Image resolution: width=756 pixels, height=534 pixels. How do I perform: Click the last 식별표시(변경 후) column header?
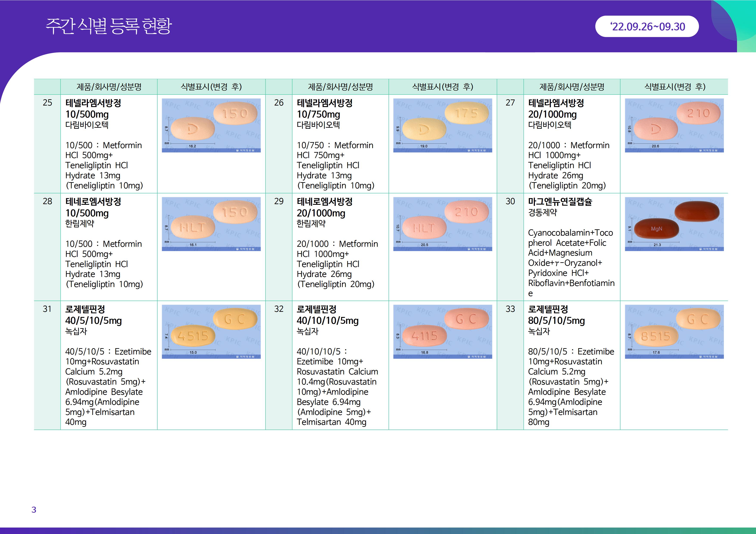coord(674,87)
